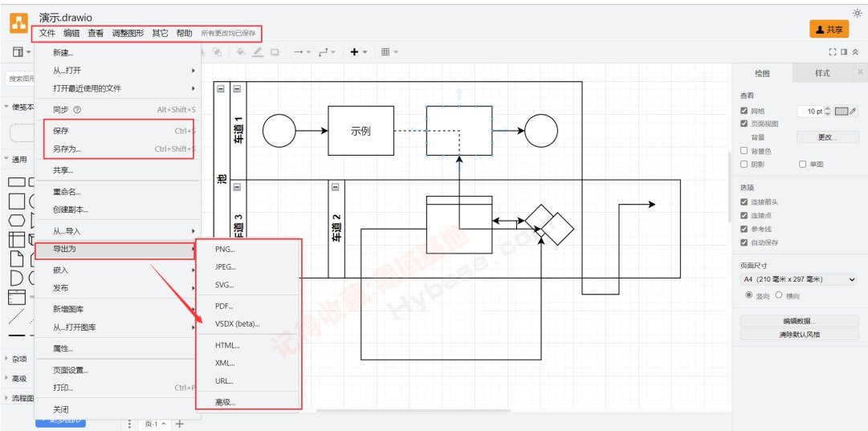Open the table dropdown in toolbar

click(389, 52)
